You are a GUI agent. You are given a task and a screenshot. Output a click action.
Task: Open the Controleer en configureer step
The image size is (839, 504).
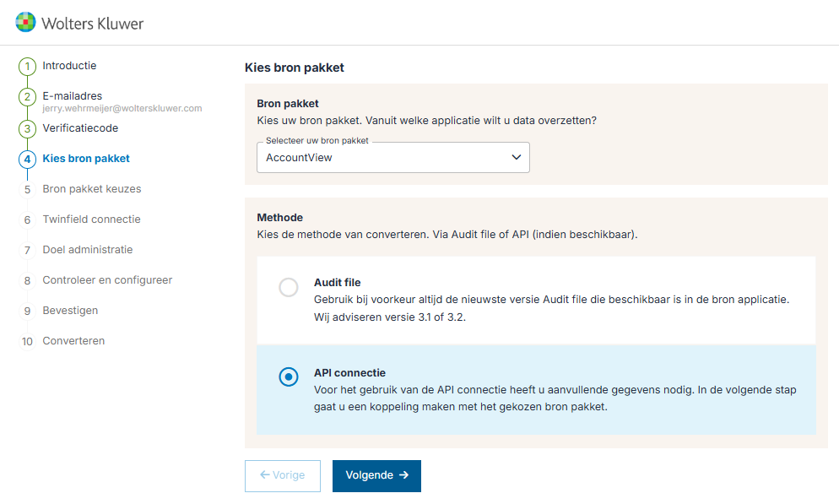107,280
